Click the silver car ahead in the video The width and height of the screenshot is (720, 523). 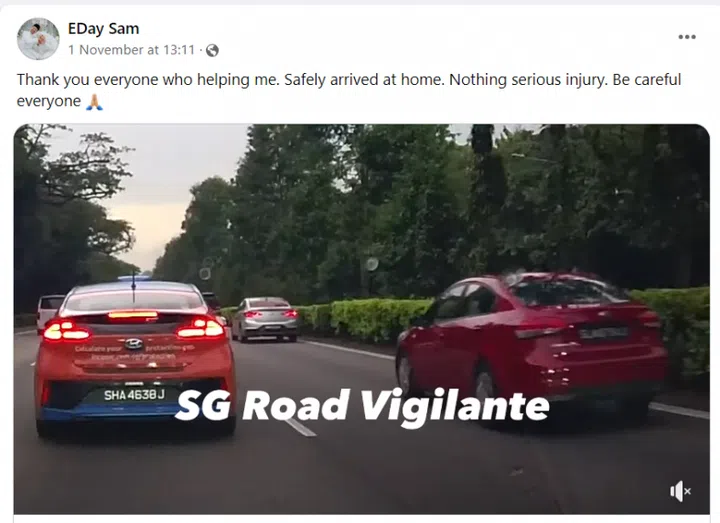tap(265, 319)
